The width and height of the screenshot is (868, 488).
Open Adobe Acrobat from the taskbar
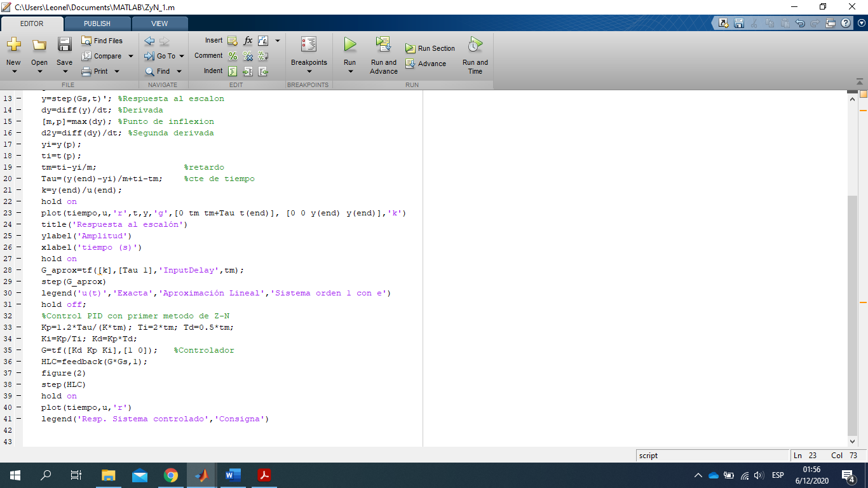(264, 475)
